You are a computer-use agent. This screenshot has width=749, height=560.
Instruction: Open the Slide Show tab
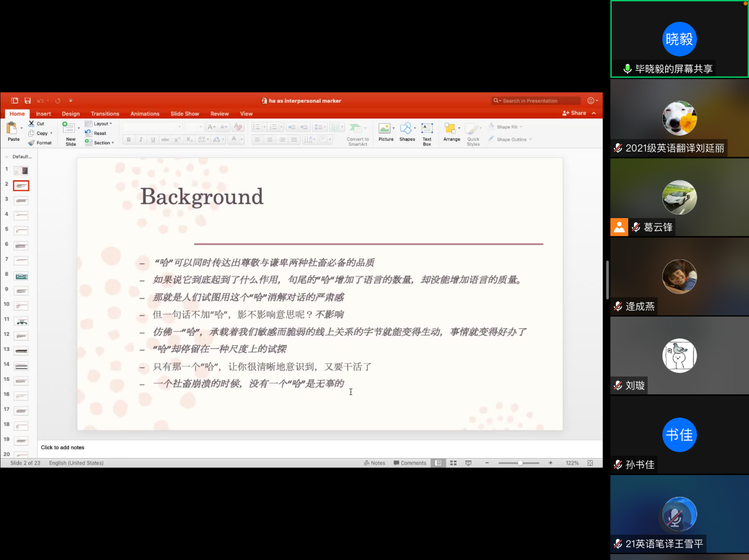pyautogui.click(x=184, y=114)
